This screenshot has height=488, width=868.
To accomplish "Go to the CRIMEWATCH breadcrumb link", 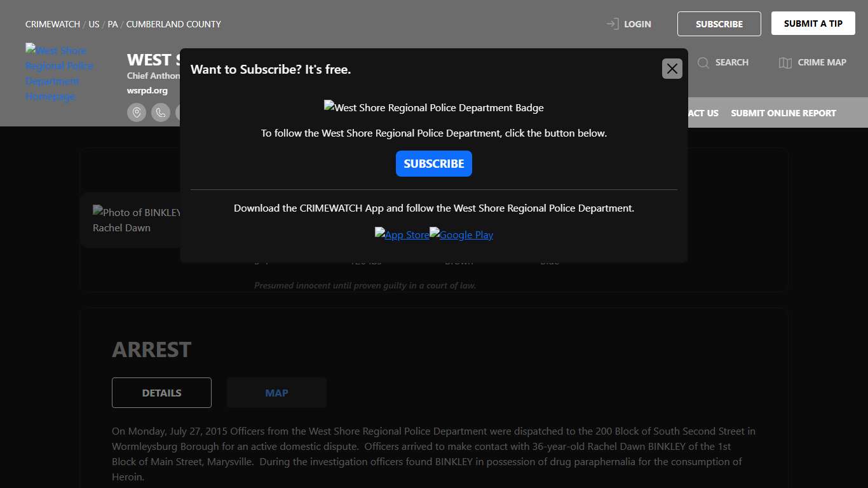I will (53, 24).
